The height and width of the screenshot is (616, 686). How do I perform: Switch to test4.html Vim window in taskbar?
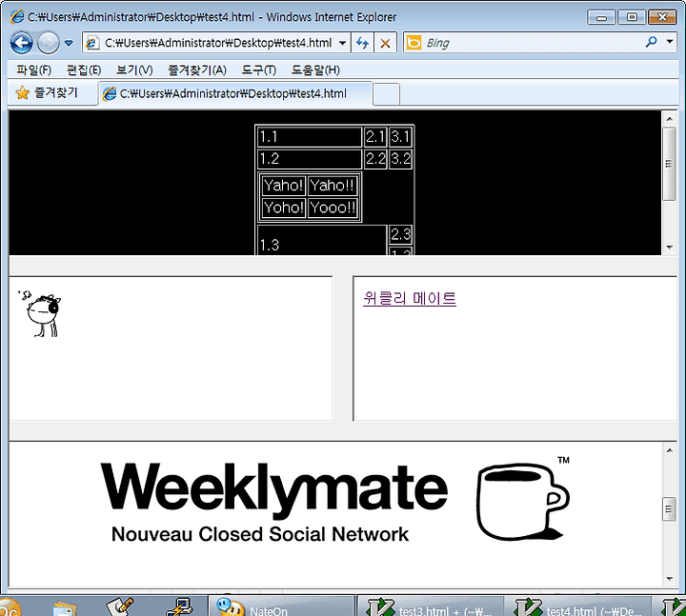coord(577,606)
